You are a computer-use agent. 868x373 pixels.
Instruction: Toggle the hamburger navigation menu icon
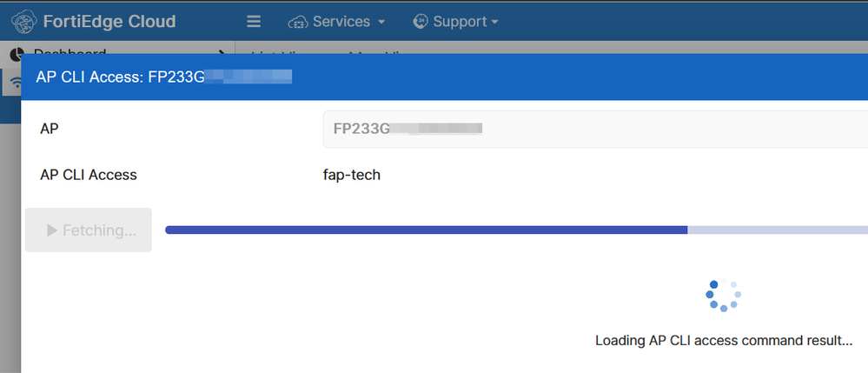click(x=254, y=22)
